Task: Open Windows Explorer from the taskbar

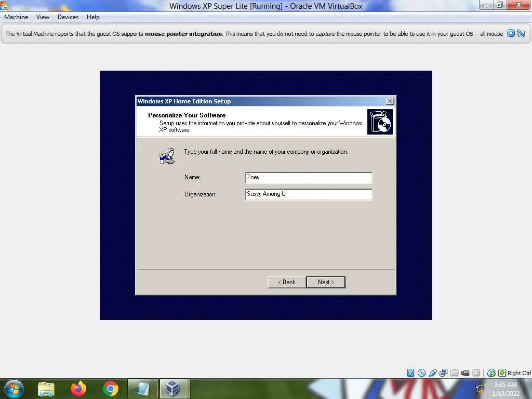Action: click(x=46, y=389)
